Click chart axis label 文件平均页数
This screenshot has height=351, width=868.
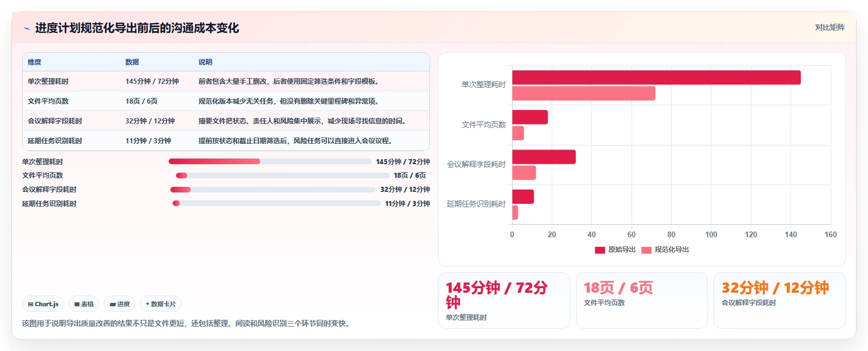tap(484, 125)
